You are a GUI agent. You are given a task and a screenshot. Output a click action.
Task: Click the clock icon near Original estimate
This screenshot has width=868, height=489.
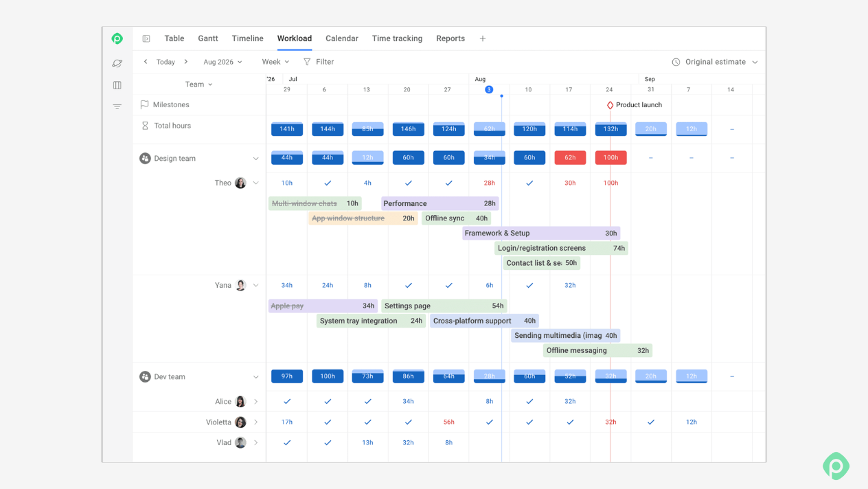click(676, 62)
